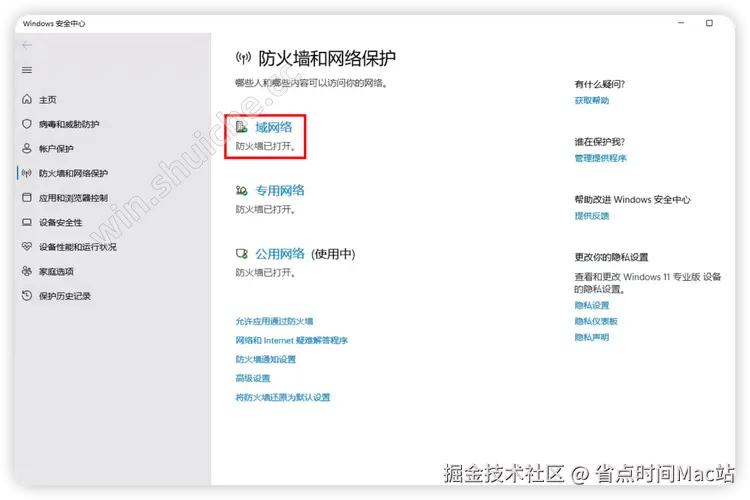Open 管理提供程序 link
750x500 pixels.
click(600, 158)
